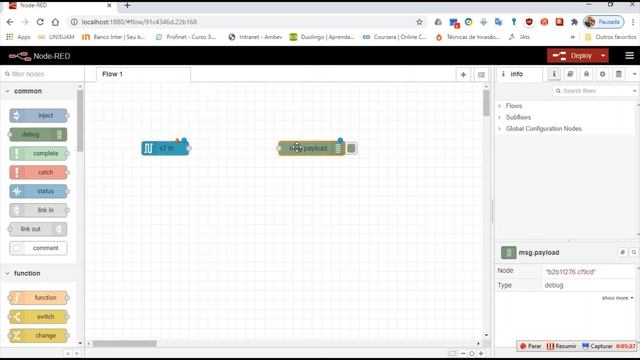Expand Global Configuration Nodes tree item

543,129
